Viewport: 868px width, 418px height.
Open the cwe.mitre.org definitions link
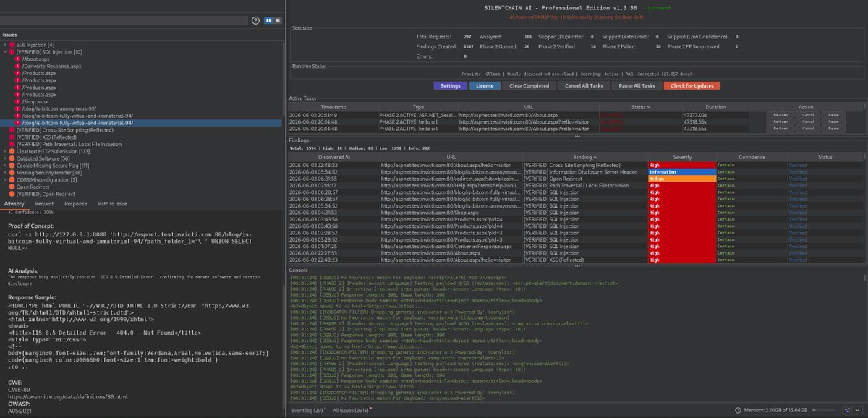68,396
